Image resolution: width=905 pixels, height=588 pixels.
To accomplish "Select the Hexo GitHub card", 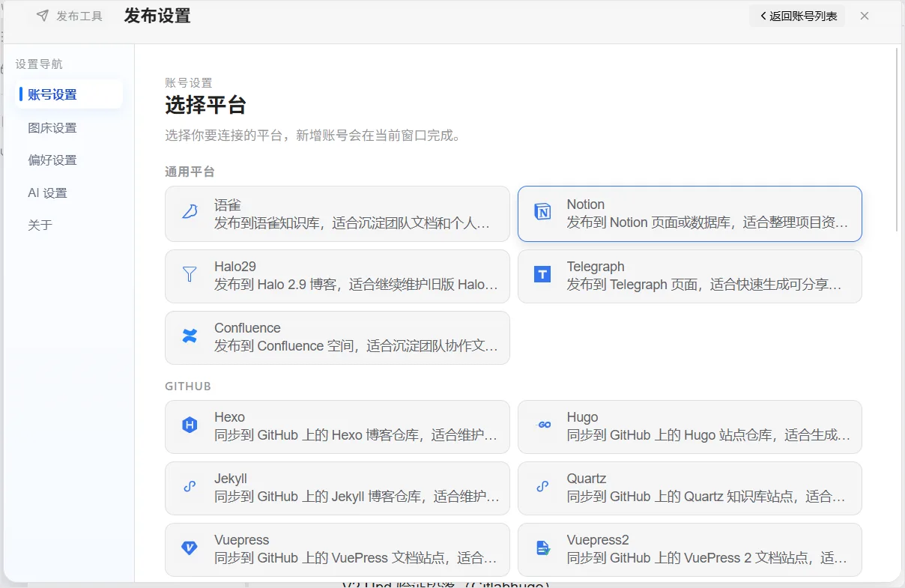I will (337, 426).
